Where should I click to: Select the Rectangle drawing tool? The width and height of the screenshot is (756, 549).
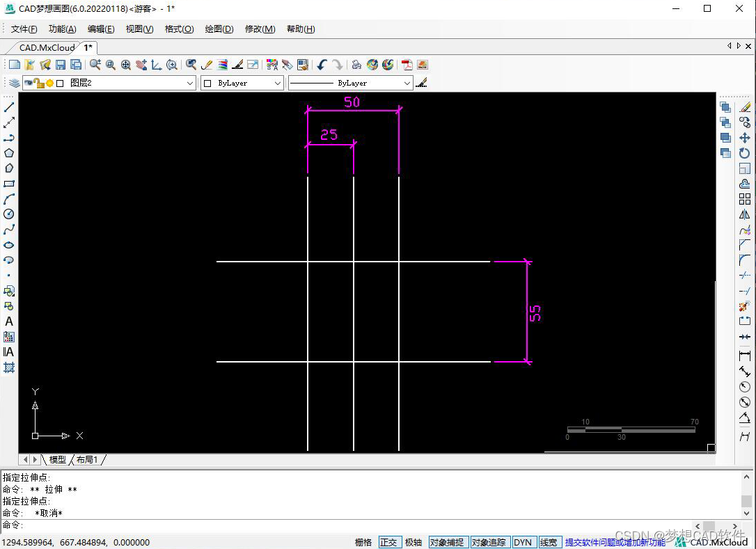point(8,184)
